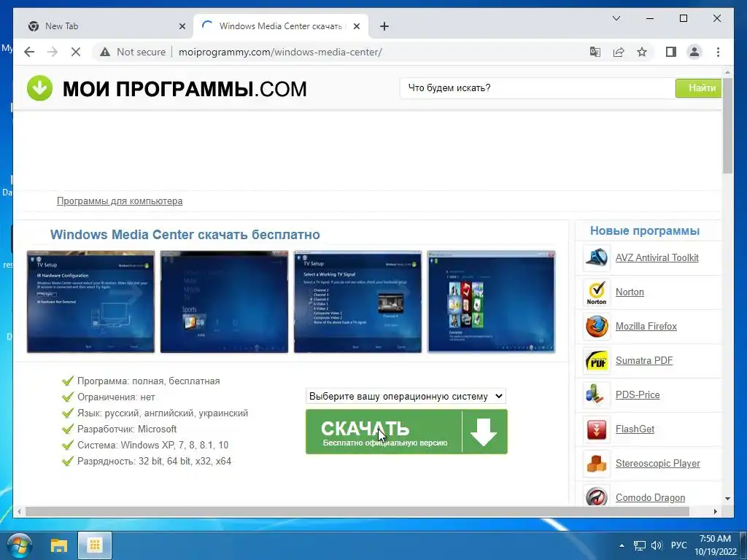
Task: Open the tab search chevron
Action: click(x=616, y=18)
